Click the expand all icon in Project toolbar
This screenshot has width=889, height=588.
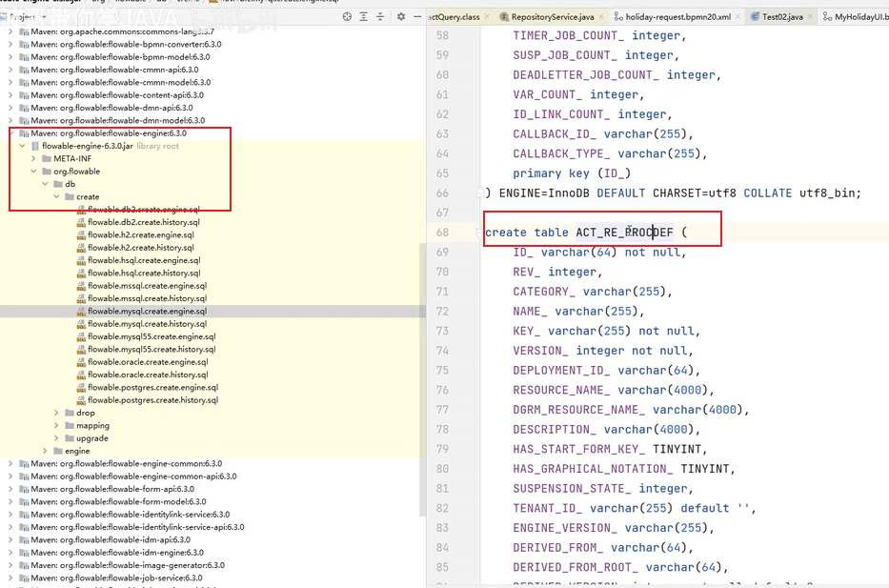[x=363, y=17]
